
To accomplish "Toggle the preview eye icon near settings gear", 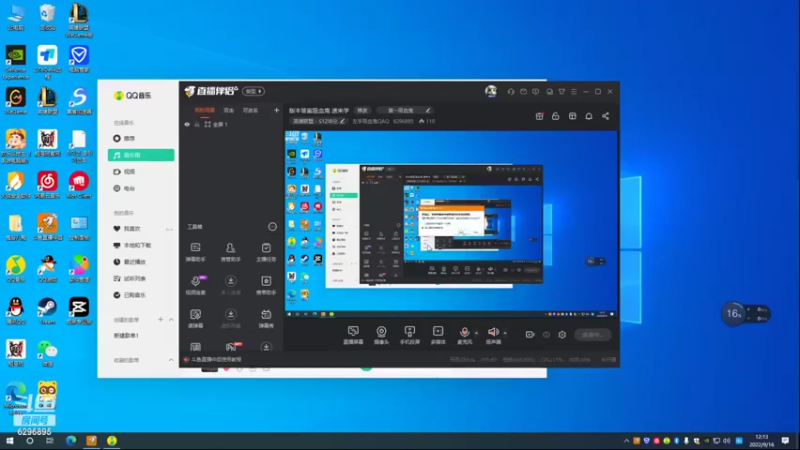I will [546, 335].
